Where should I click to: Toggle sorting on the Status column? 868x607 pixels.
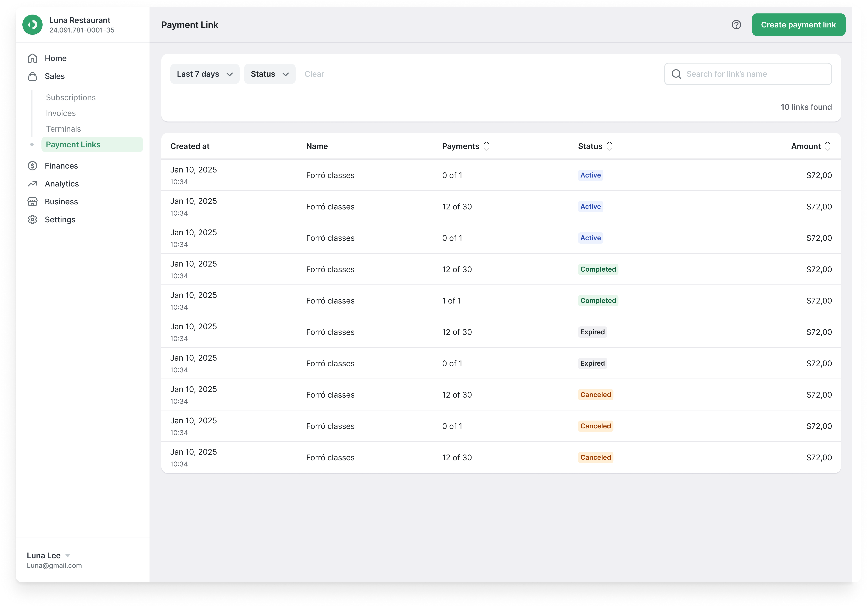[x=609, y=146]
